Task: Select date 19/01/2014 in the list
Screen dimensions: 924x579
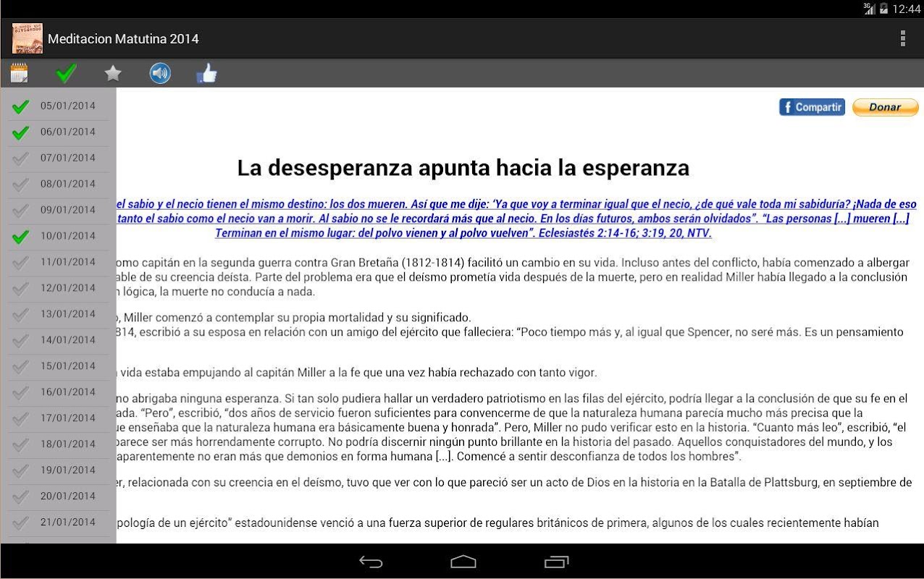Action: tap(68, 470)
